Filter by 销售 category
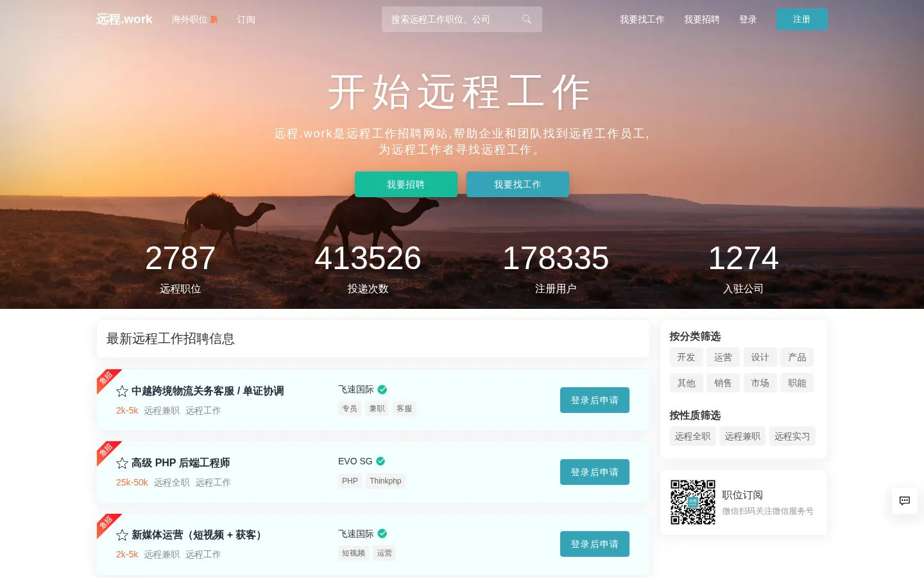The height and width of the screenshot is (578, 924). click(723, 383)
